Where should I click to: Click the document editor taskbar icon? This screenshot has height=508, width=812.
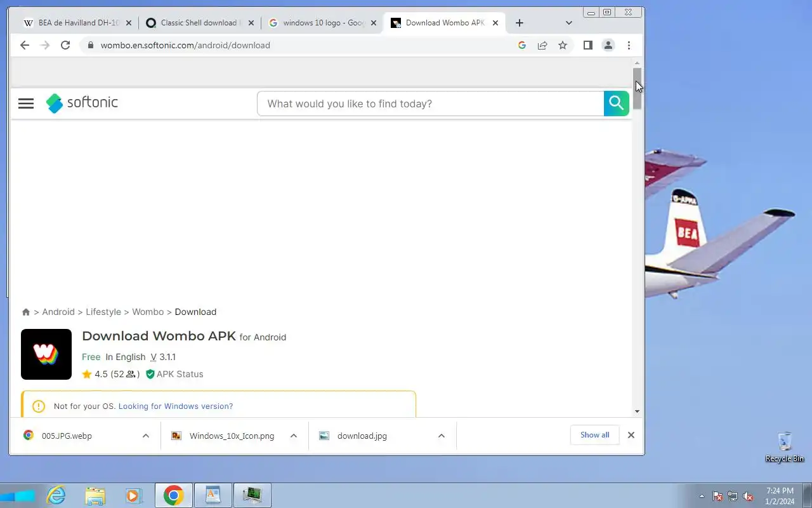pos(213,495)
